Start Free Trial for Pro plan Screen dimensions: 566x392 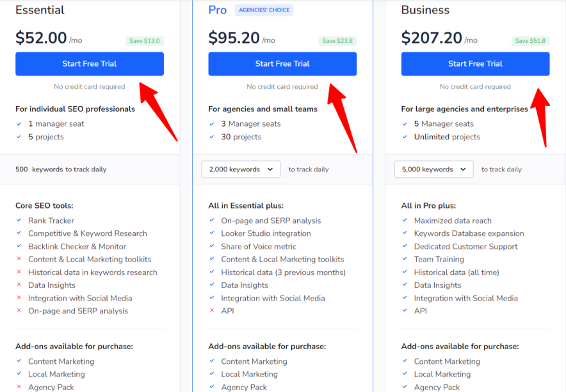[282, 64]
